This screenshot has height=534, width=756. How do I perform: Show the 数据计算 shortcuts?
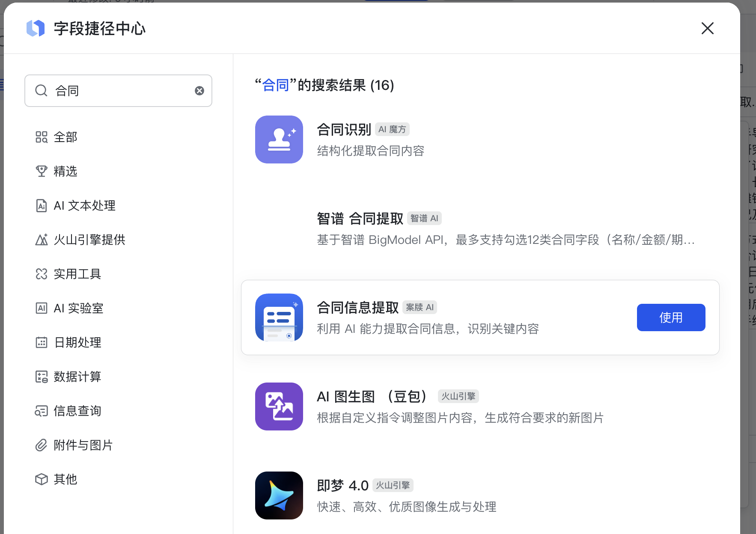coord(77,377)
